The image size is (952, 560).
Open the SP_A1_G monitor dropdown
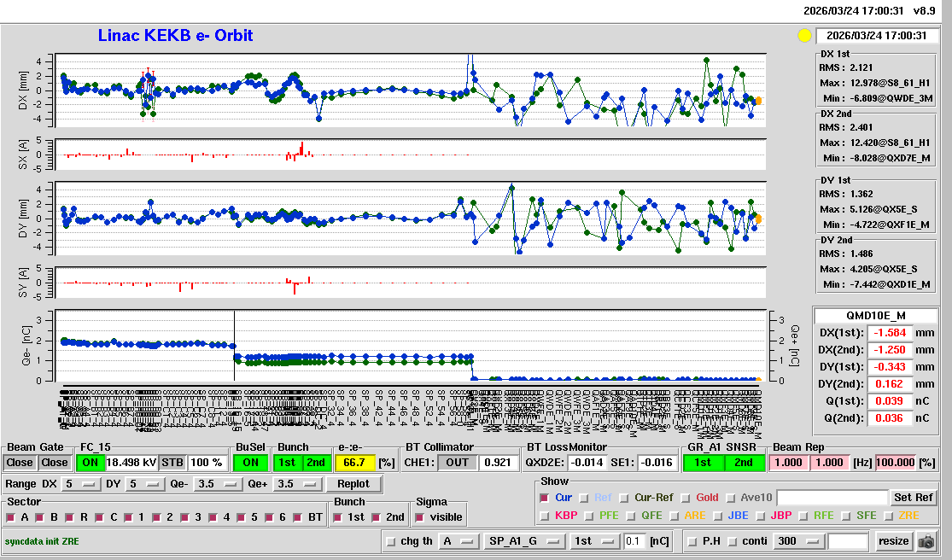click(523, 541)
